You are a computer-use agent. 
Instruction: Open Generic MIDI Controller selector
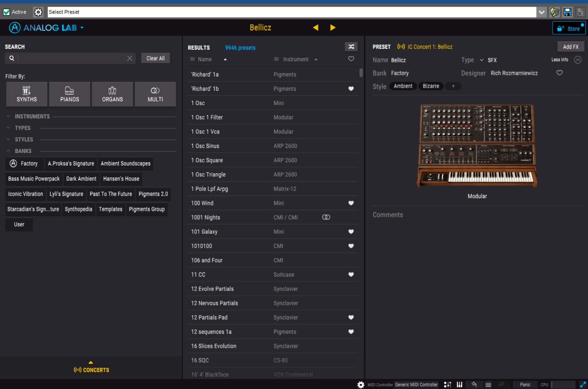417,385
